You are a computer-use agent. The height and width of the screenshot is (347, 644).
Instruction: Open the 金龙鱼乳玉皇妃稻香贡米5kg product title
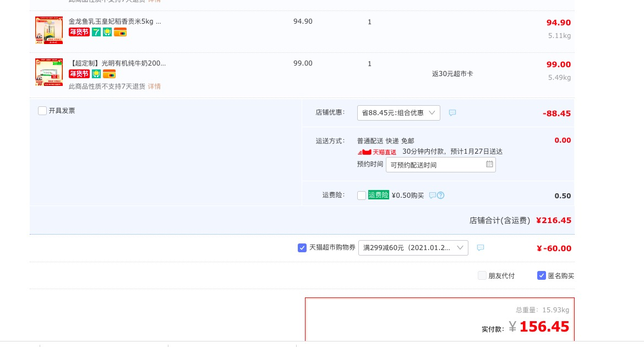coord(115,21)
